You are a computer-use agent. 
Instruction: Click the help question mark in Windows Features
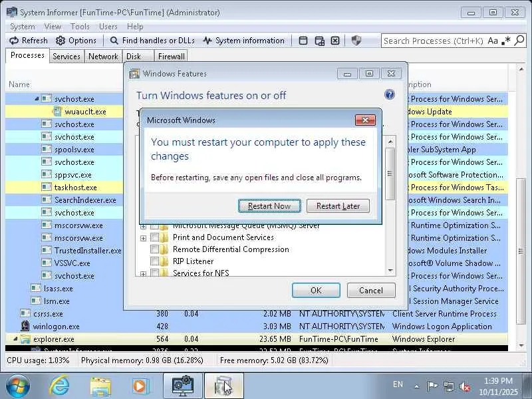(390, 94)
